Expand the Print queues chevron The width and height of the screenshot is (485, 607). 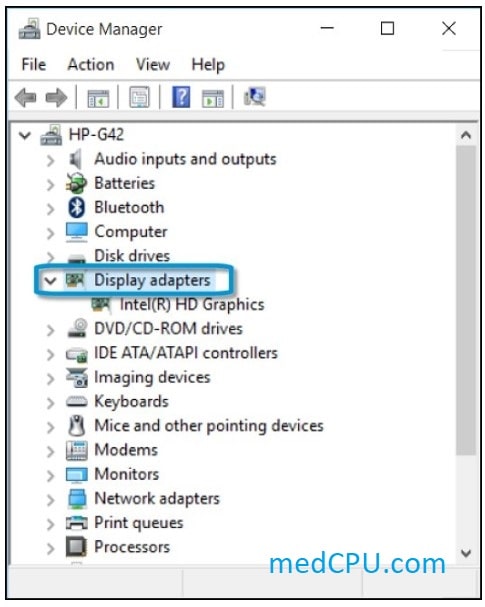pos(50,524)
